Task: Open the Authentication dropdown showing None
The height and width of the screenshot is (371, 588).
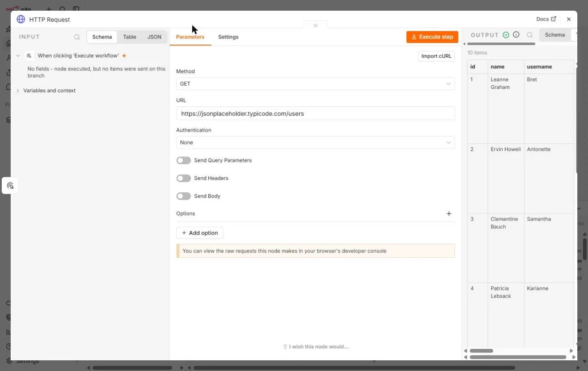Action: (316, 142)
